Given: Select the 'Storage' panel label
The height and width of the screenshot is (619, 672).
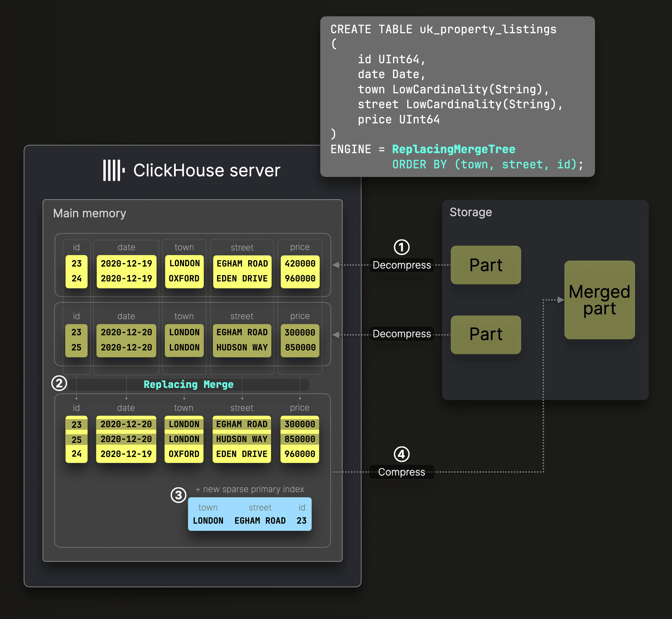Looking at the screenshot, I should (x=471, y=212).
